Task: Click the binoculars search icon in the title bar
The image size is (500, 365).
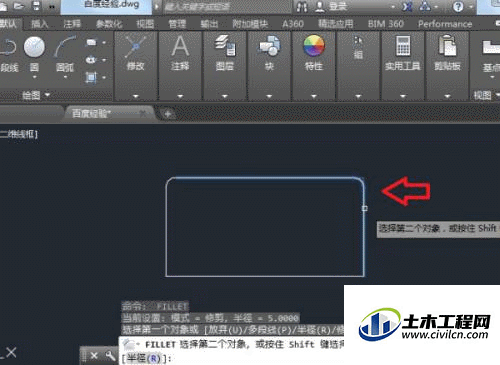Action: pos(302,7)
